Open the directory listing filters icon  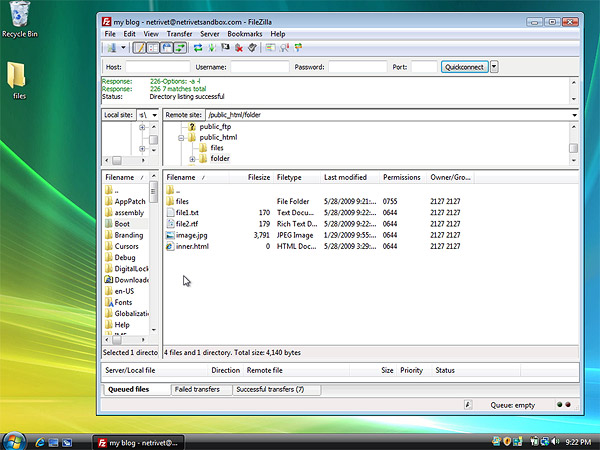(x=271, y=48)
